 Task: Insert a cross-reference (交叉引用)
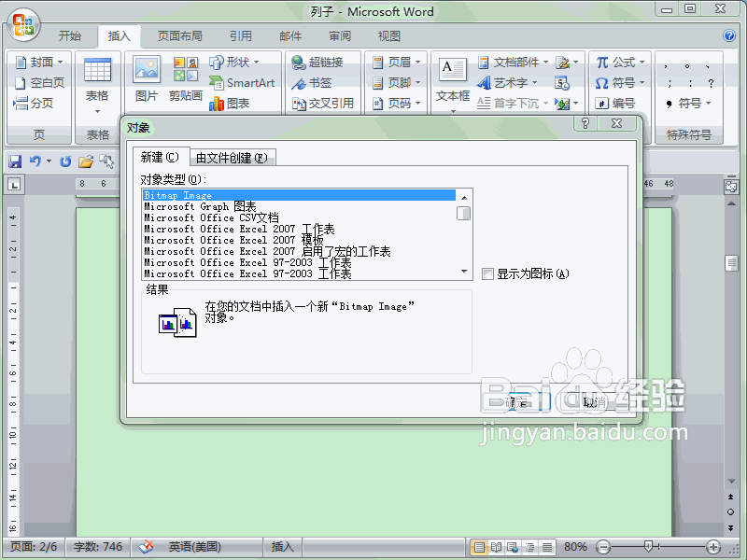(x=322, y=103)
